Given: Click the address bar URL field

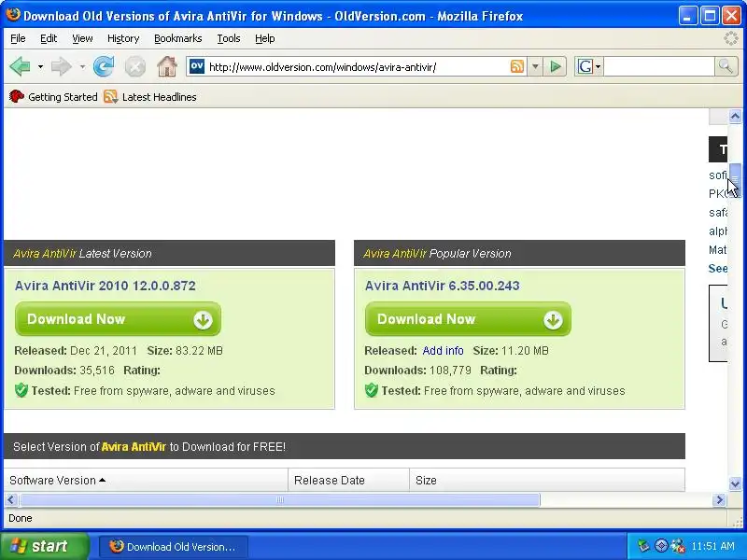Looking at the screenshot, I should click(358, 67).
